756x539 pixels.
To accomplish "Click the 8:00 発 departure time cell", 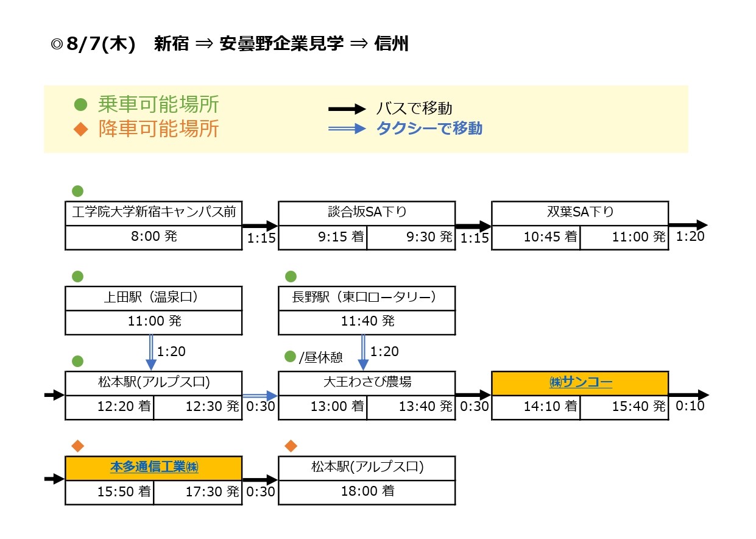I will click(x=154, y=237).
